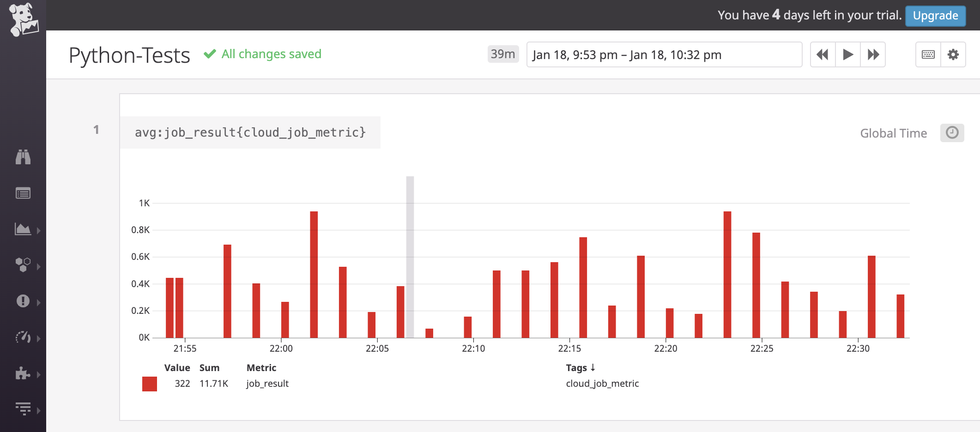
Task: Open the Events stream from the sidebar
Action: (24, 193)
